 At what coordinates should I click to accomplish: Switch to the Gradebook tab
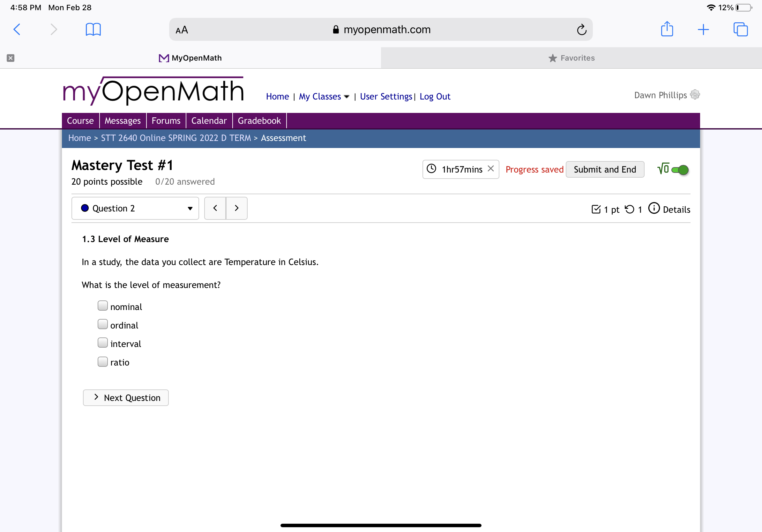click(x=259, y=120)
